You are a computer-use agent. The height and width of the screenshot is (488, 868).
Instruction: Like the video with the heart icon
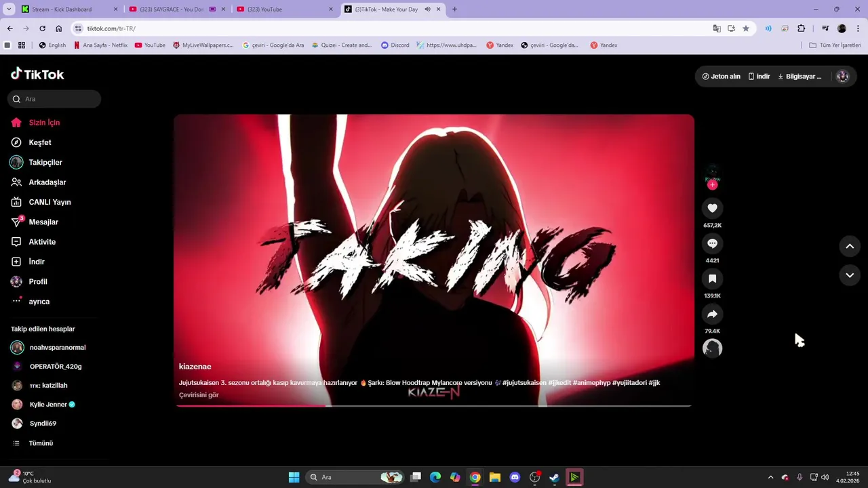[x=712, y=208]
